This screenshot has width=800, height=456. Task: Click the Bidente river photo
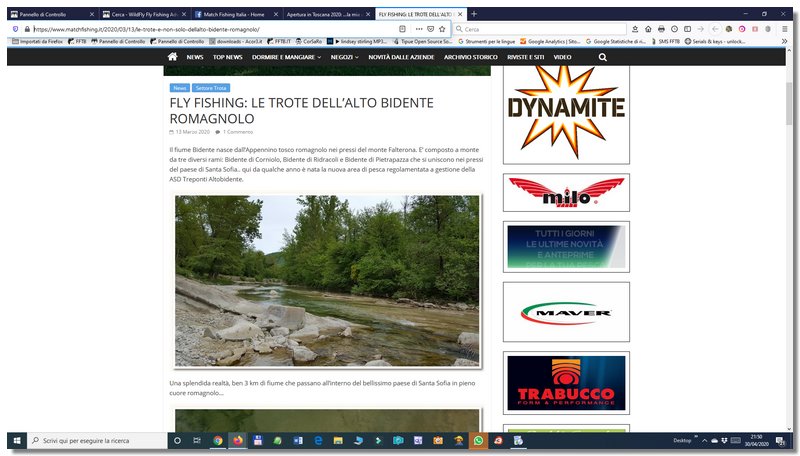click(327, 281)
